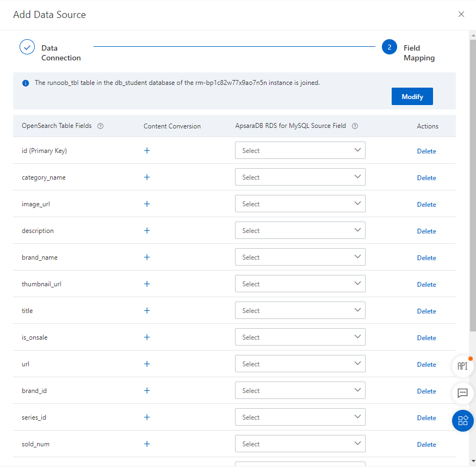Go back to Data Connection step

click(x=27, y=47)
